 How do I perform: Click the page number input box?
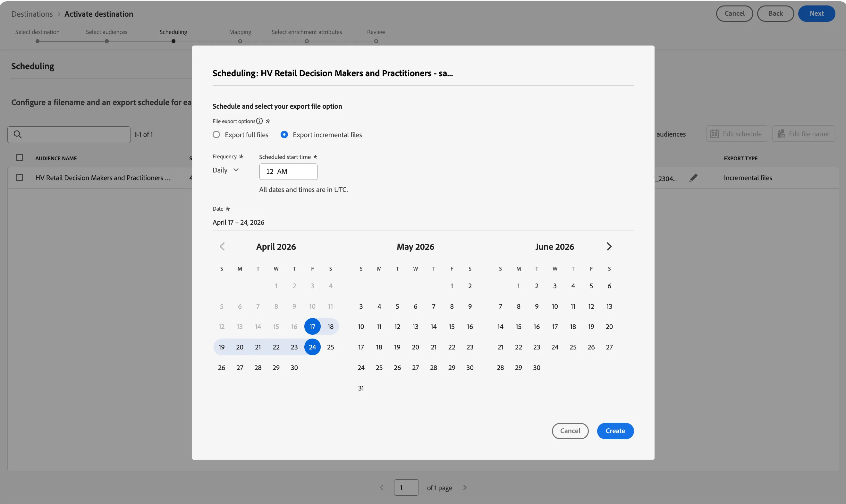406,488
